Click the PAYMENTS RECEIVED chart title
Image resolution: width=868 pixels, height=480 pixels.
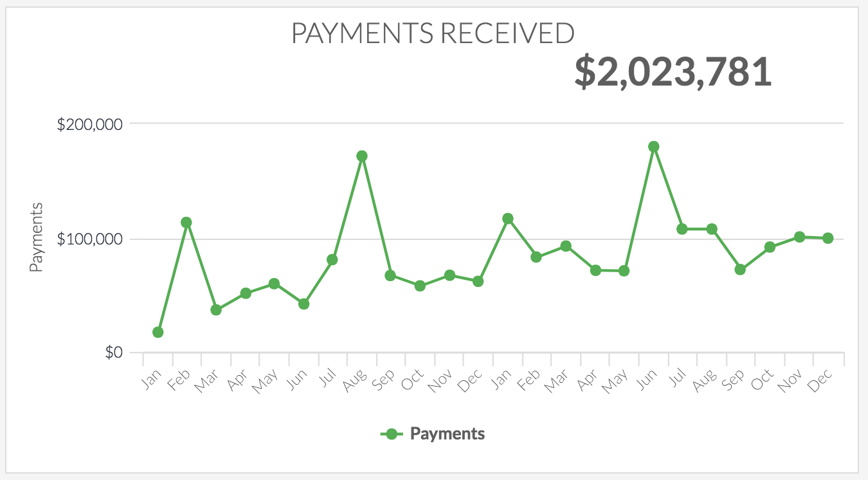433,33
